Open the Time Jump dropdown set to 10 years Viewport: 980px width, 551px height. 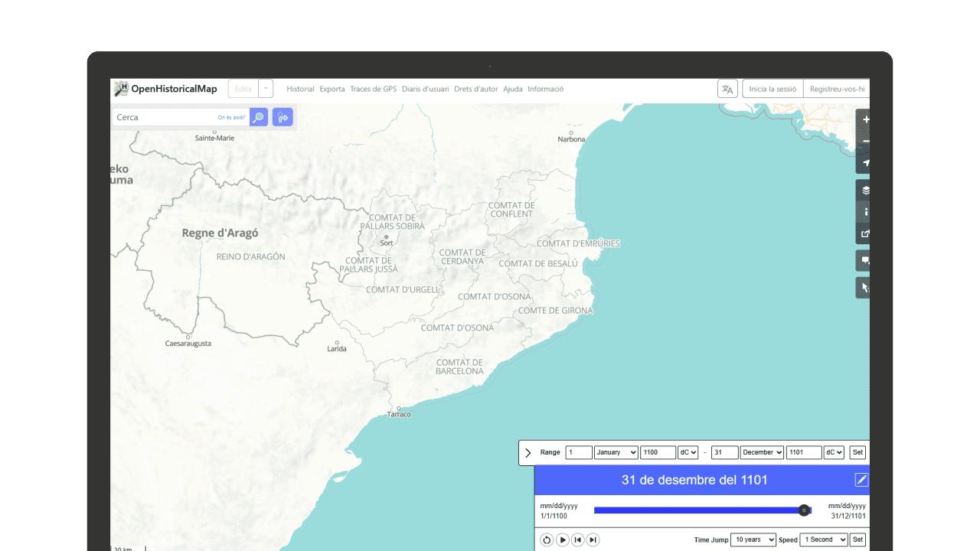(x=753, y=540)
